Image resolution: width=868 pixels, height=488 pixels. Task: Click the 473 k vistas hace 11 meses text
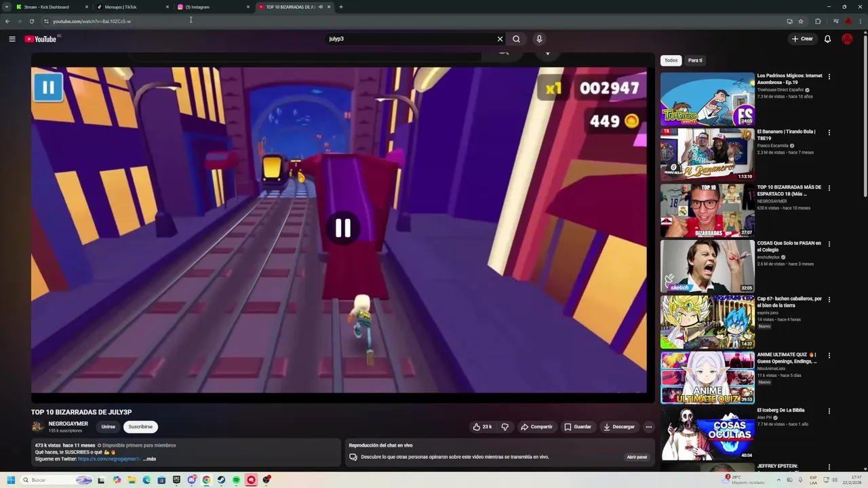click(65, 445)
